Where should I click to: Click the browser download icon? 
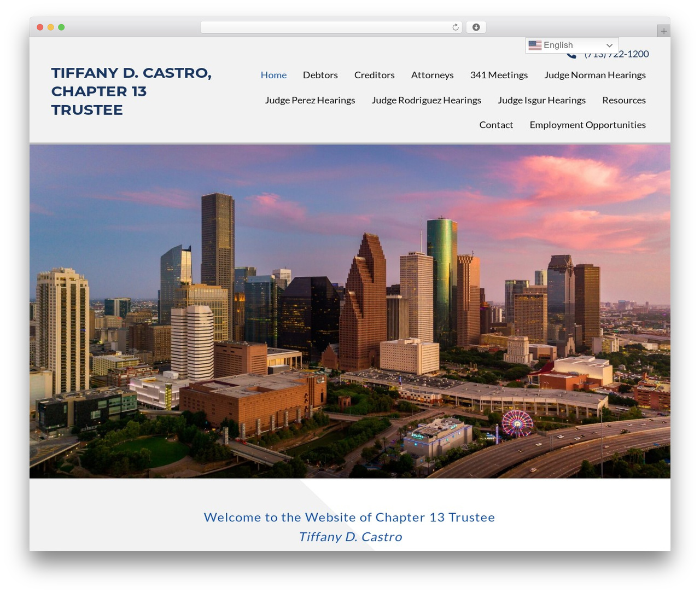(476, 27)
